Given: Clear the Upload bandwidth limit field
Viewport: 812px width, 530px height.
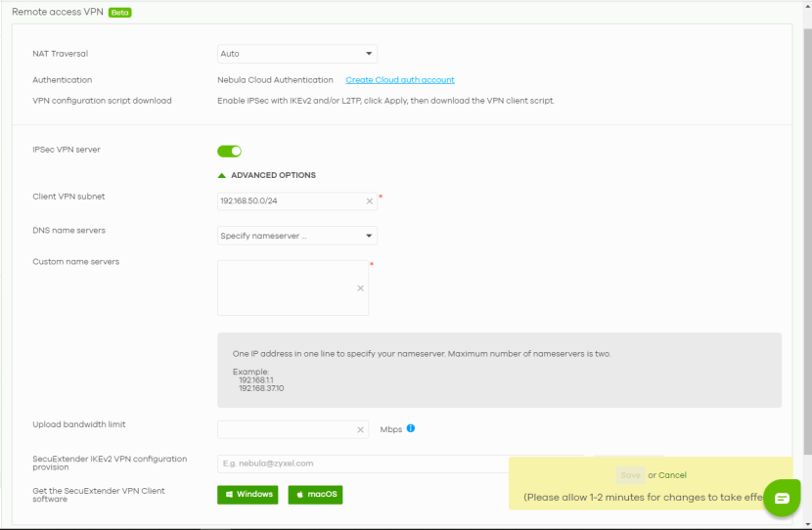Looking at the screenshot, I should (x=360, y=429).
